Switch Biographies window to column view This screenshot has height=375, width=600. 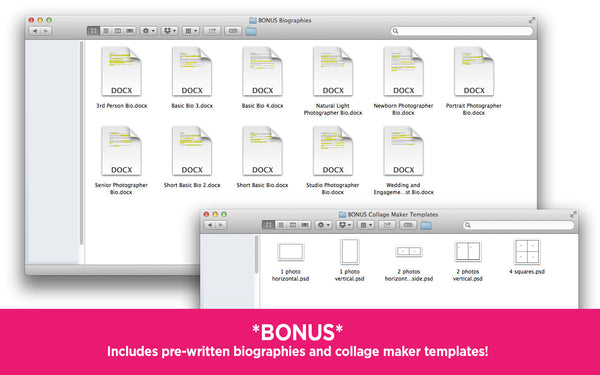click(x=118, y=31)
